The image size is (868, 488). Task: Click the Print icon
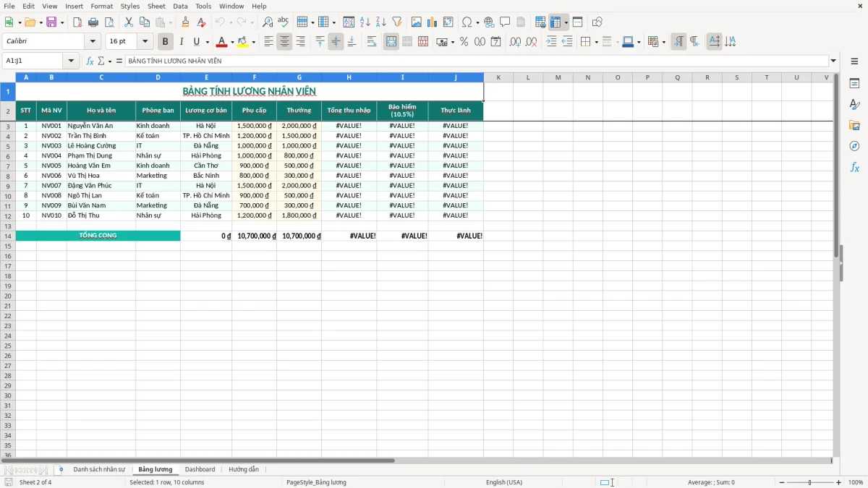point(93,22)
